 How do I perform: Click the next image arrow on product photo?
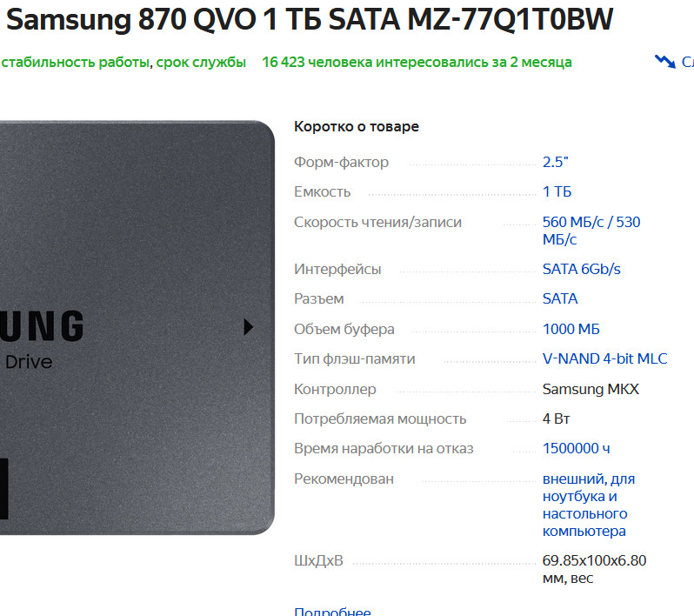[x=249, y=327]
